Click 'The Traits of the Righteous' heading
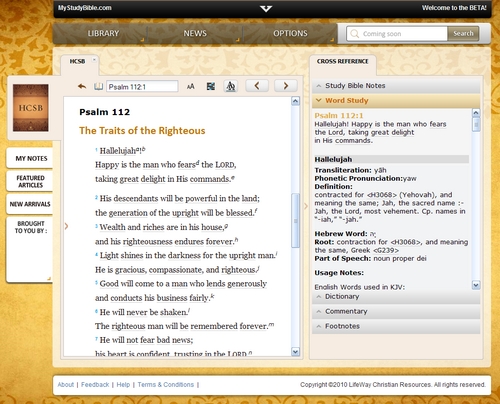Screen dimensions: 500x404 click(142, 130)
